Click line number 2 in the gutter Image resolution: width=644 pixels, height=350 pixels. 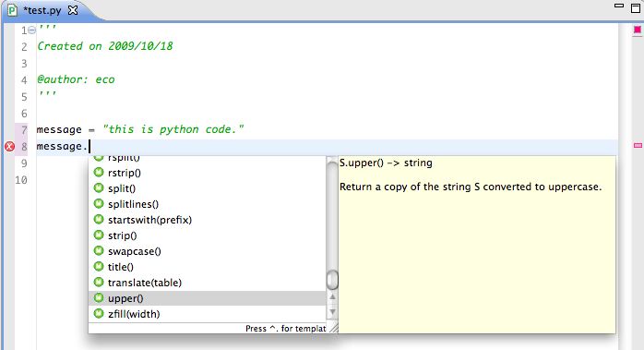point(24,47)
